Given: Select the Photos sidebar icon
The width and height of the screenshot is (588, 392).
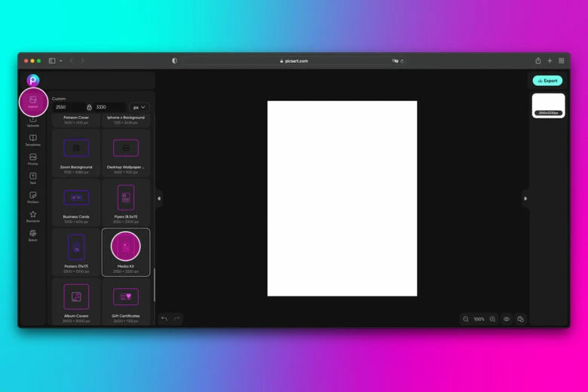Looking at the screenshot, I should click(32, 158).
